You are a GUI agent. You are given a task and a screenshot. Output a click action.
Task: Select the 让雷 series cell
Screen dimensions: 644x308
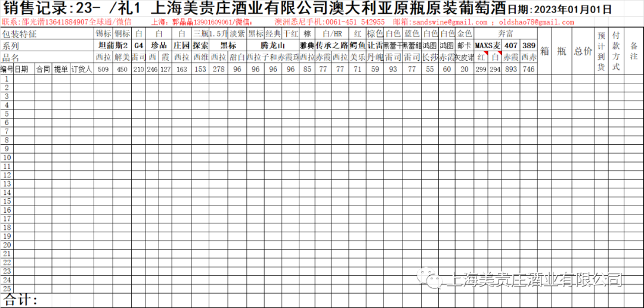(375, 45)
